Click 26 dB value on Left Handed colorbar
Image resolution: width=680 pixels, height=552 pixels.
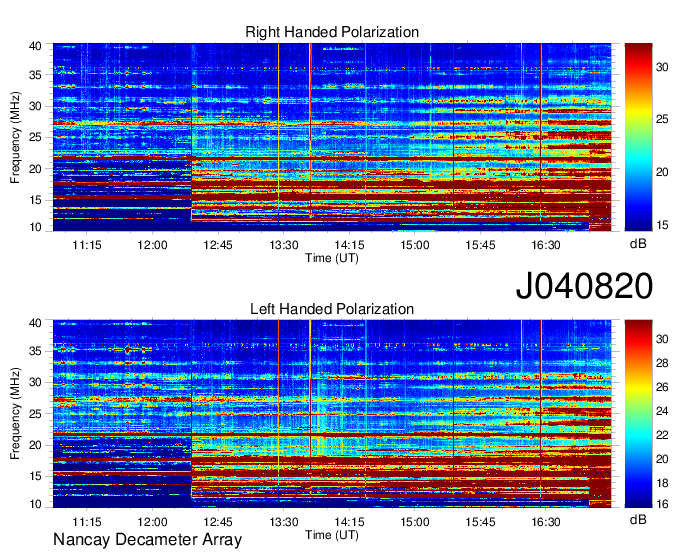tap(662, 387)
